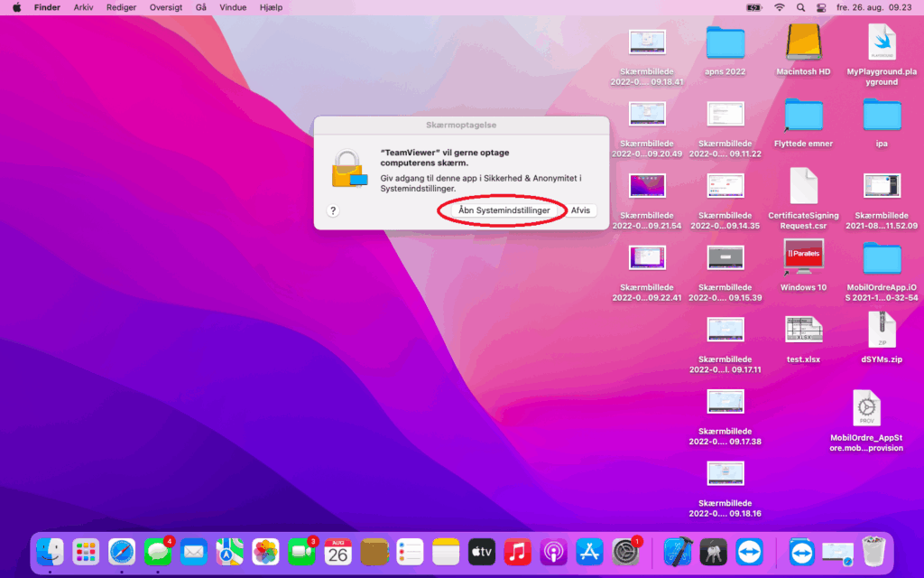
Task: Open the Arkiv menu
Action: (83, 7)
